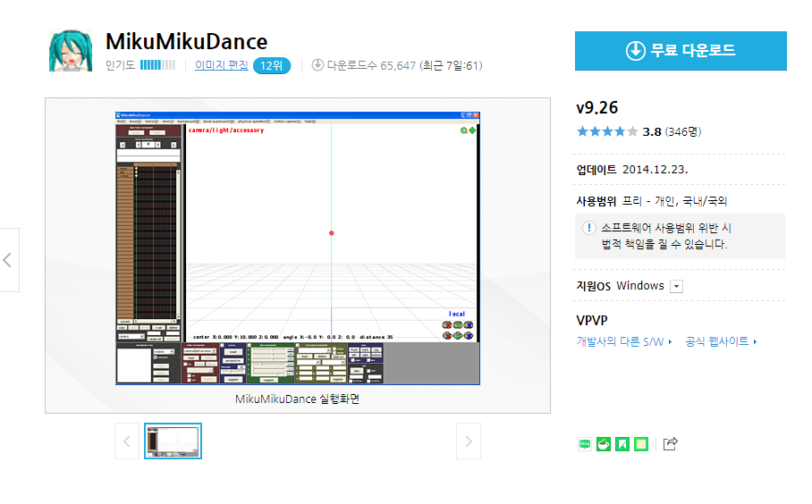
Task: Click the green Naver bookmark icon
Action: tap(622, 444)
